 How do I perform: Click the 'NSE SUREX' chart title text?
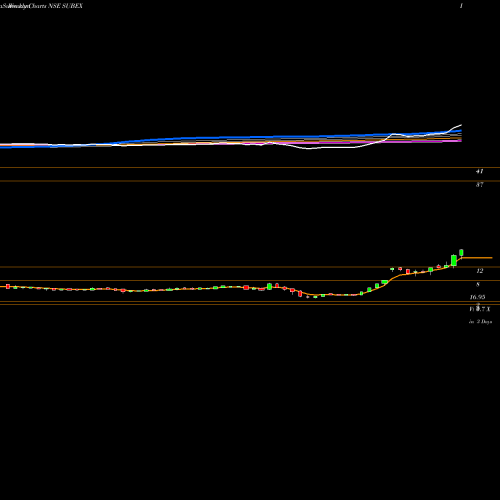tap(66, 6)
